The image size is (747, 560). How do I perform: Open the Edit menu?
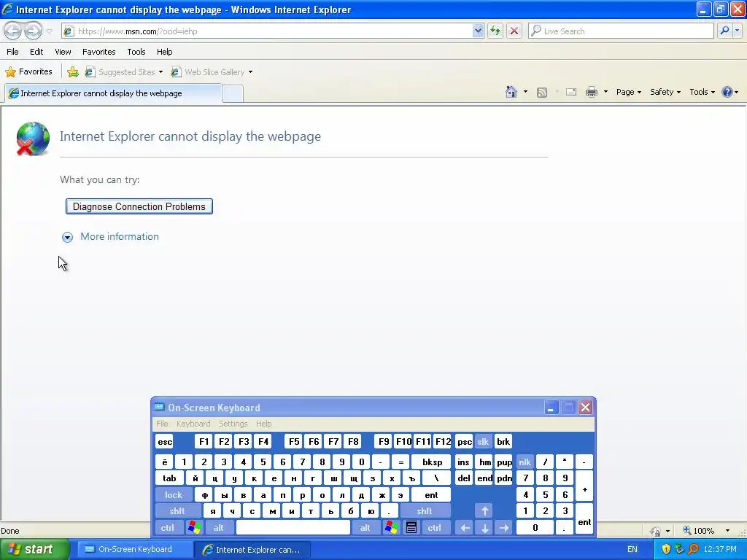(36, 52)
